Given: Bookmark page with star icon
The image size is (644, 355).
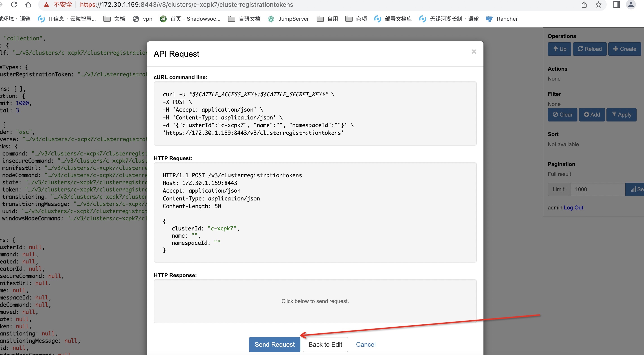Looking at the screenshot, I should point(598,4).
